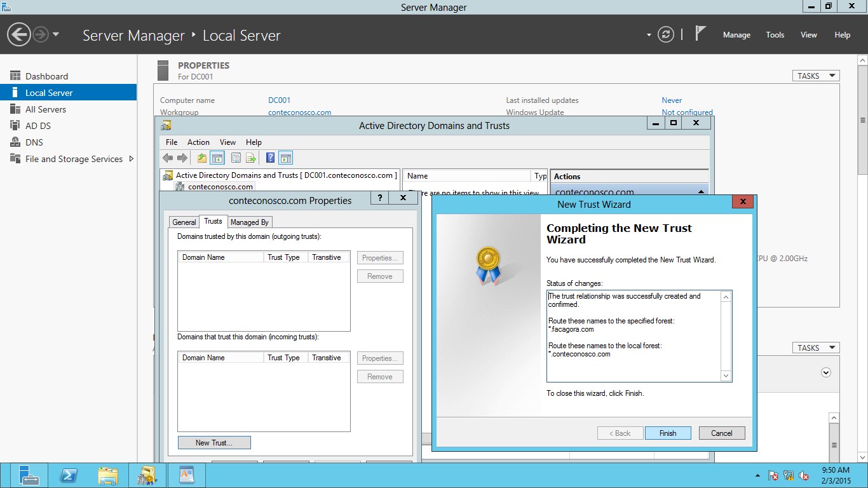
Task: Toggle the Show/Hide Action Pane icon
Action: 287,158
